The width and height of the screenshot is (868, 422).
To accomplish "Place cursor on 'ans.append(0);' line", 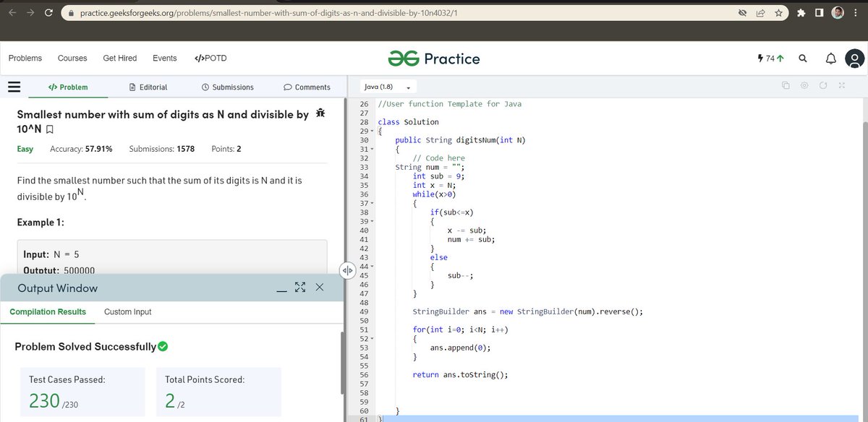I will [460, 348].
